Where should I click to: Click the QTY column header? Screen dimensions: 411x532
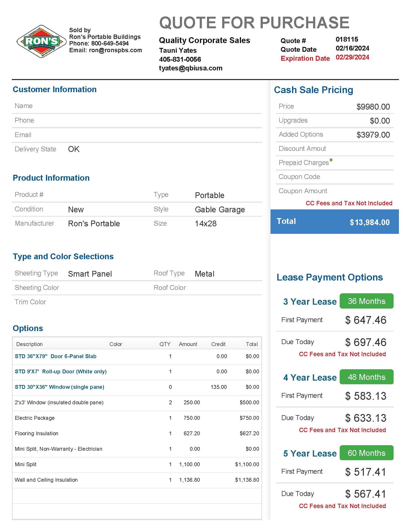click(x=165, y=344)
